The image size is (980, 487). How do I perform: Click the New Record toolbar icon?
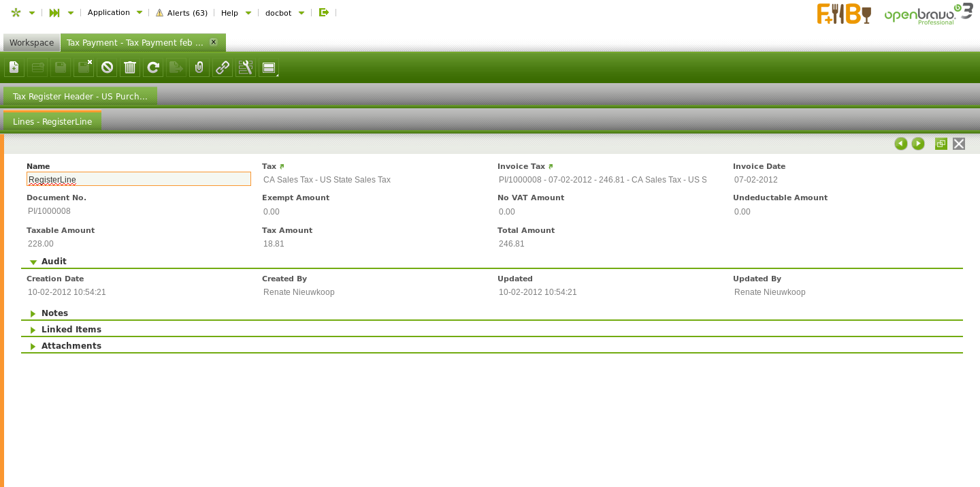[14, 67]
